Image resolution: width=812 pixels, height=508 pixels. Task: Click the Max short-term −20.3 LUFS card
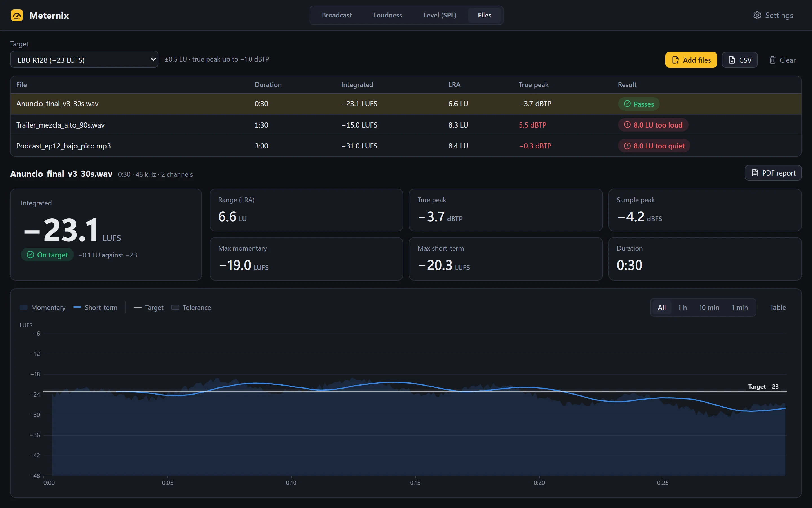point(505,259)
